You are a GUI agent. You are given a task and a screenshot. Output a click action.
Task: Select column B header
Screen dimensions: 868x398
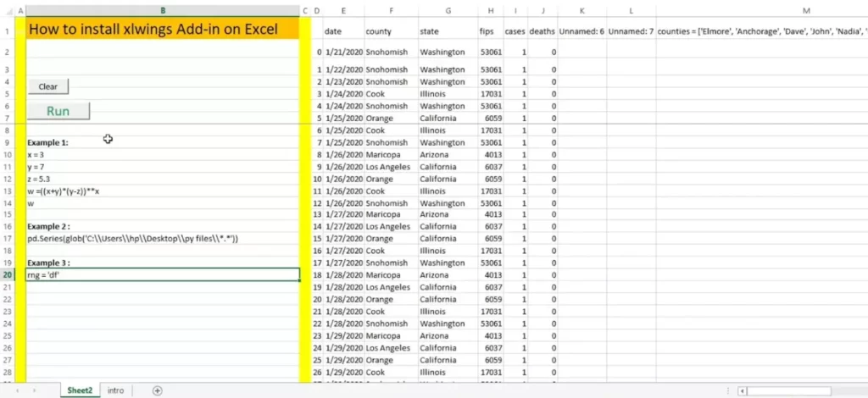pyautogui.click(x=163, y=11)
